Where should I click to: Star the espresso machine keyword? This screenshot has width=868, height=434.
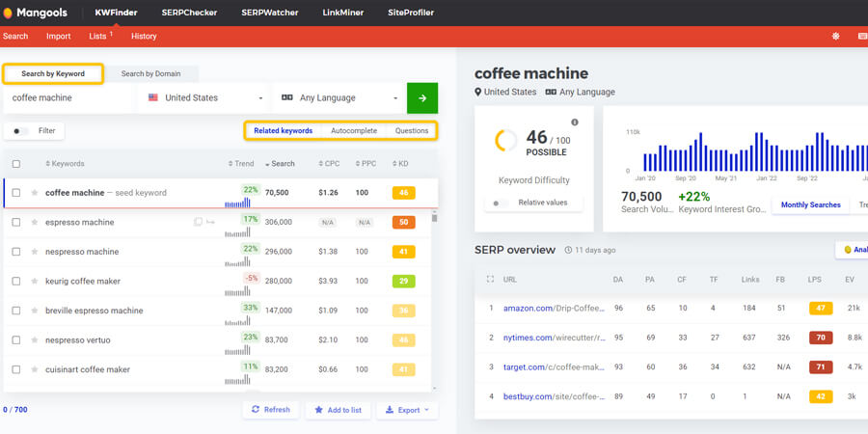pos(35,222)
